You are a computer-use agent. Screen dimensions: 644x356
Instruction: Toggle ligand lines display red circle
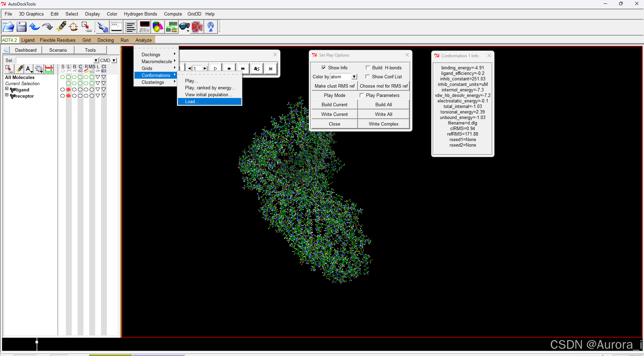click(68, 90)
